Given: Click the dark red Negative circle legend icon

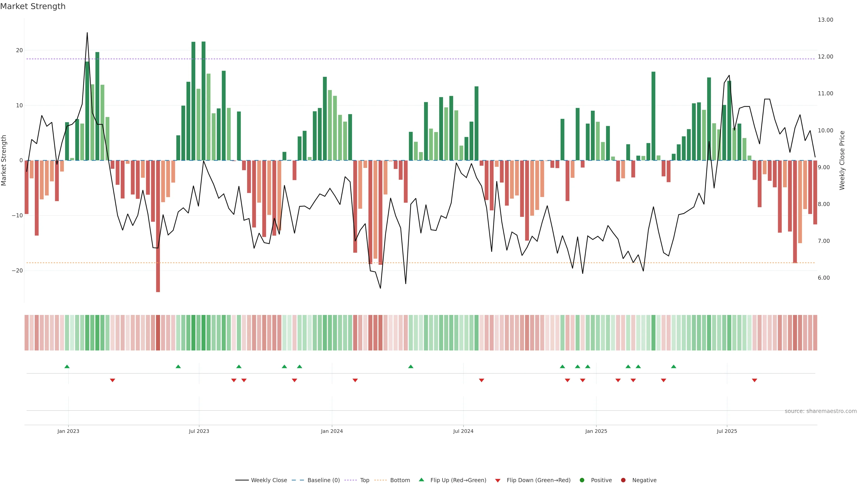Looking at the screenshot, I should (x=623, y=480).
